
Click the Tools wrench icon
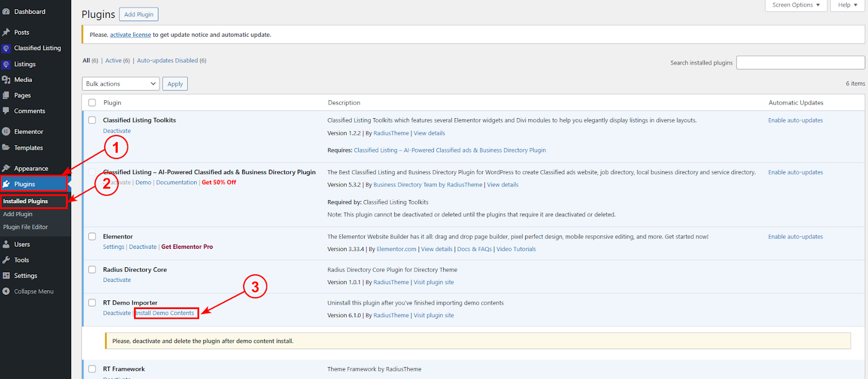click(x=6, y=260)
